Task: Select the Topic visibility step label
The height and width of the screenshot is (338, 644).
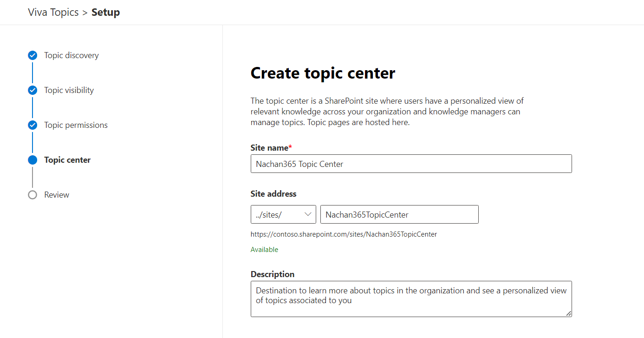Action: click(69, 90)
